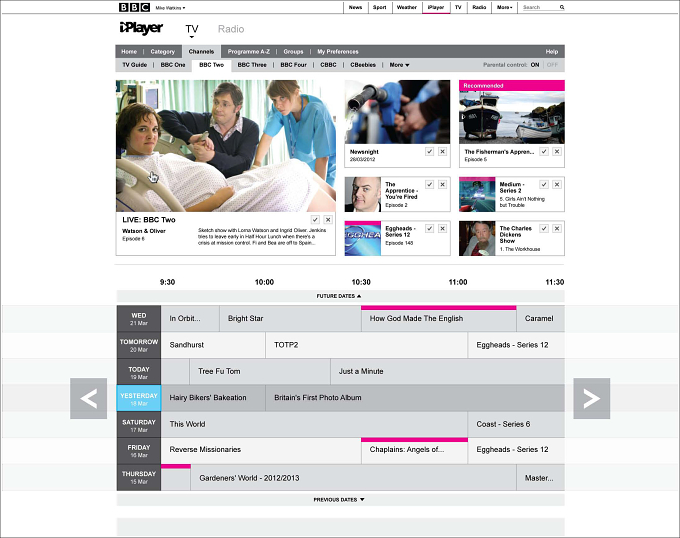This screenshot has height=538, width=680.
Task: Go to BBC Sport
Action: click(379, 7)
